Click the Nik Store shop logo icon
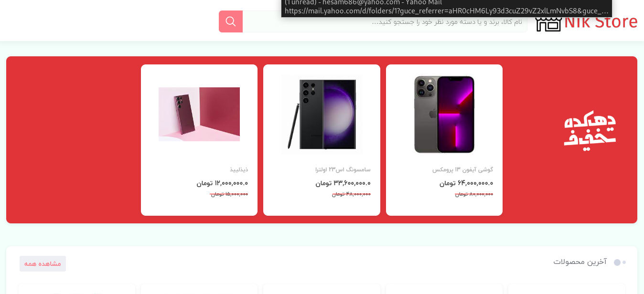The image size is (644, 294). (x=548, y=23)
